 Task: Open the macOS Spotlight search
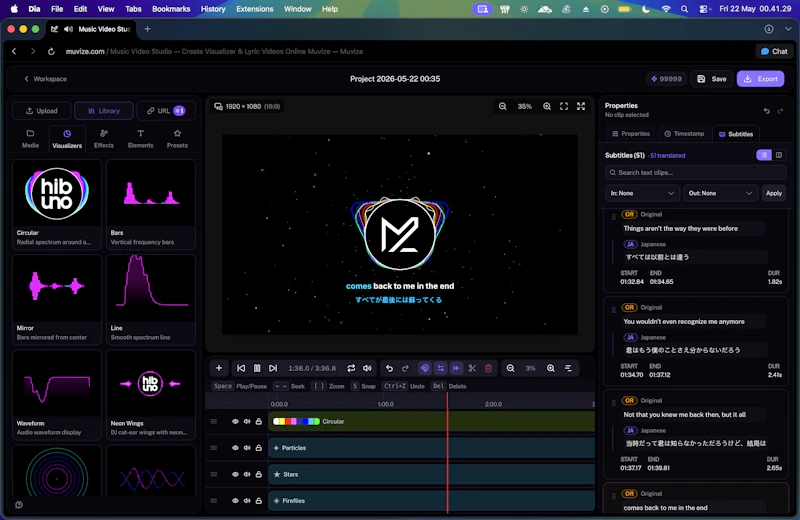coord(684,9)
